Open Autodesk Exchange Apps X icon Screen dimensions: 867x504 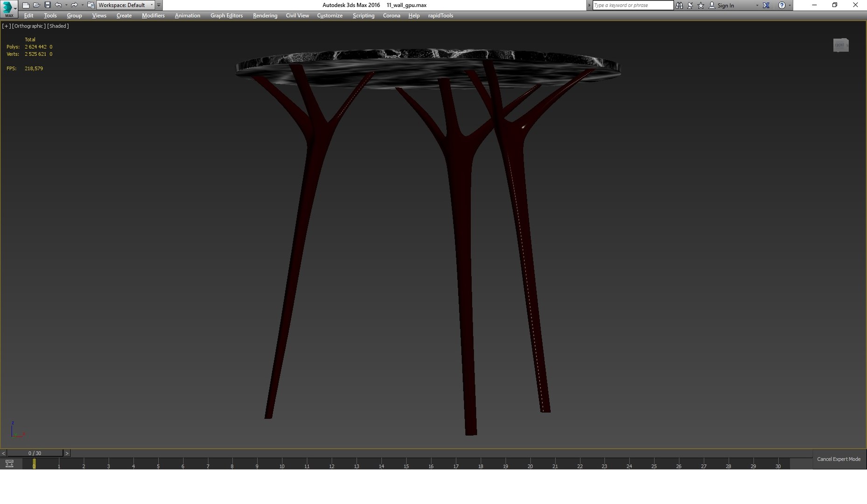click(766, 5)
